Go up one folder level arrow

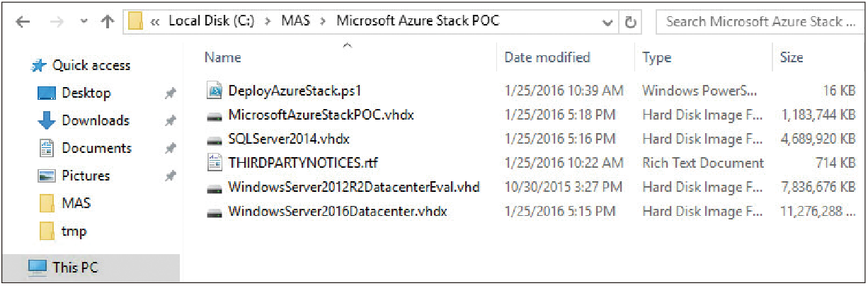pos(107,22)
